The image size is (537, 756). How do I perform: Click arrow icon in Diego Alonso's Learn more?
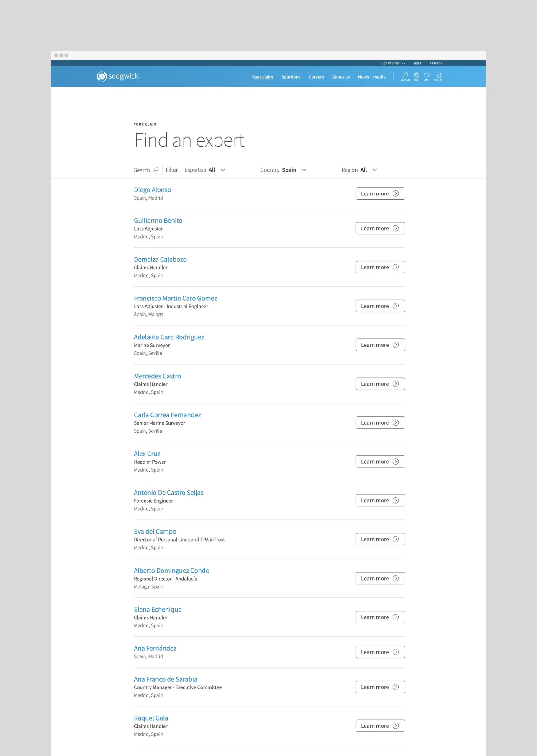395,193
